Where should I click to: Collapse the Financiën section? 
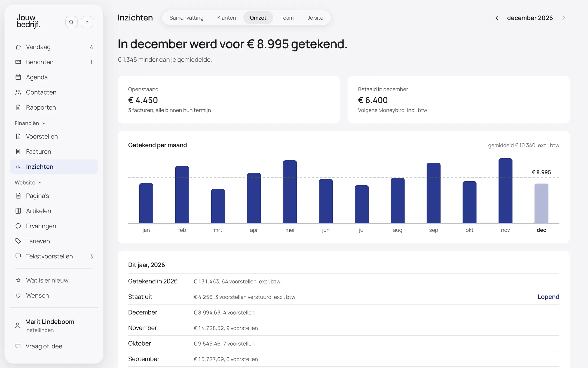[x=30, y=123]
